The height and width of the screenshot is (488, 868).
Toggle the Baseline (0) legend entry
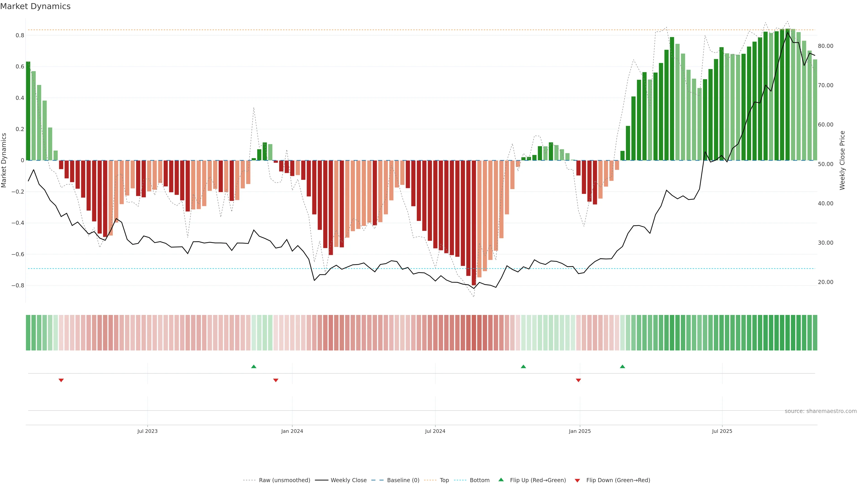(403, 480)
